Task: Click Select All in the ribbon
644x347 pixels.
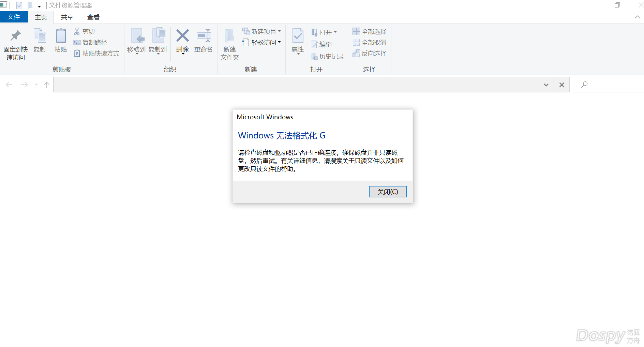Action: click(x=370, y=31)
